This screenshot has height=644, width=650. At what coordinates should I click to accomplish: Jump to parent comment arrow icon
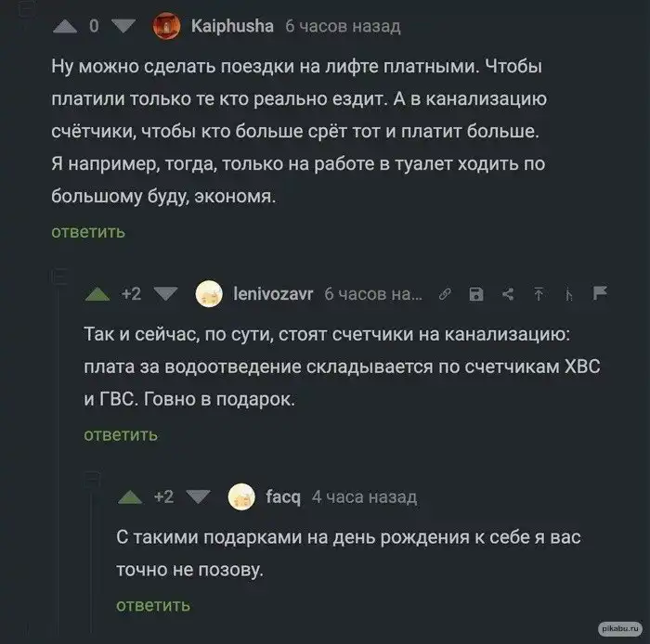pyautogui.click(x=538, y=294)
